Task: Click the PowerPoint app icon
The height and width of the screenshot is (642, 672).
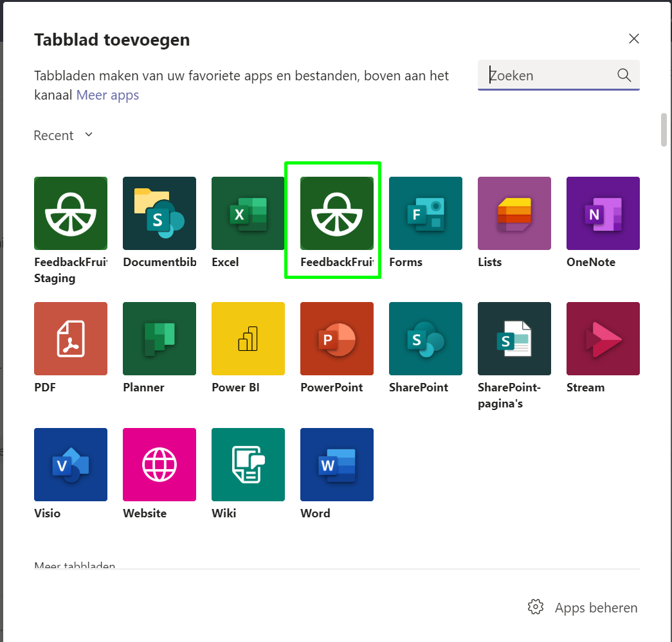Action: tap(337, 339)
